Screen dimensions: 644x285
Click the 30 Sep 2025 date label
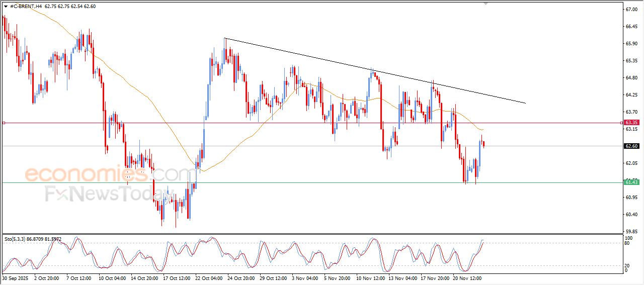coord(15,277)
